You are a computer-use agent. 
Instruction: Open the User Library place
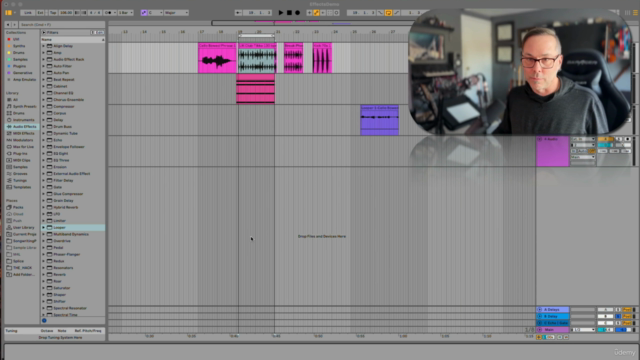pos(23,227)
